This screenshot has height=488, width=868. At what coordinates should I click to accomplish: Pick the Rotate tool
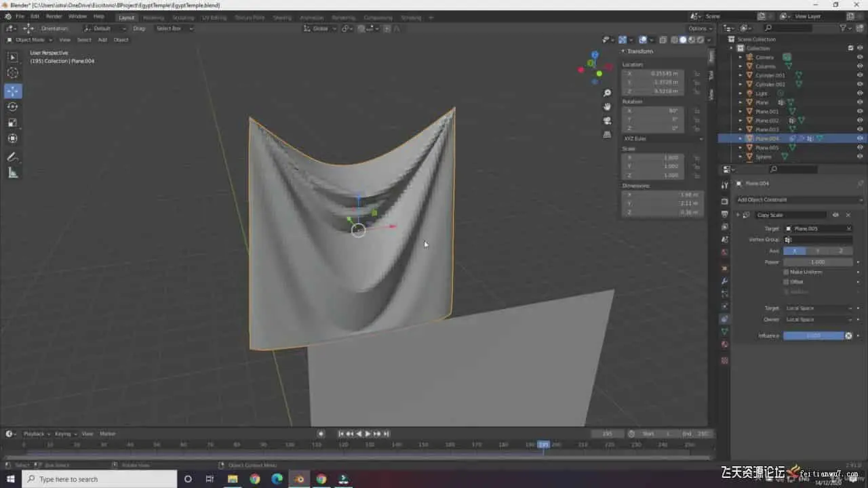point(13,106)
